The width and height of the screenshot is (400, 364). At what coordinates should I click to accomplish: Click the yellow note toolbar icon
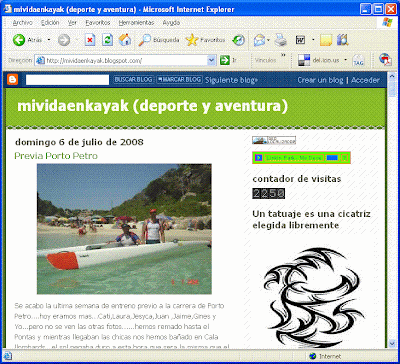[x=326, y=40]
